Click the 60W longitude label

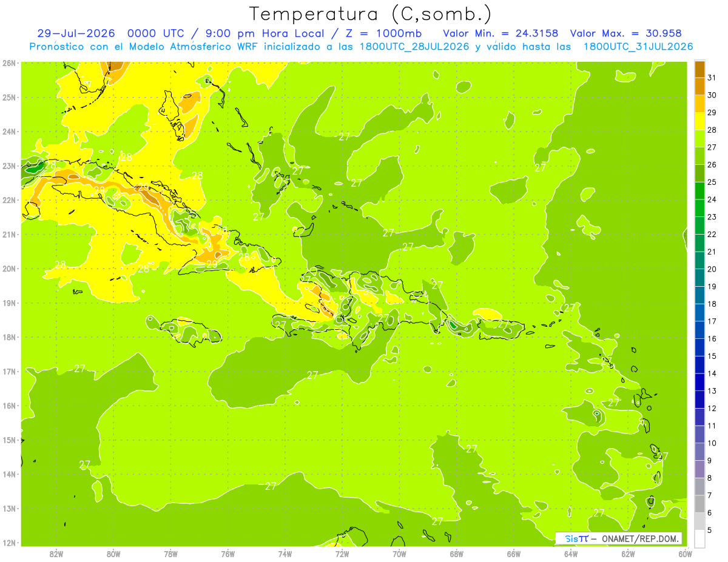coord(685,554)
